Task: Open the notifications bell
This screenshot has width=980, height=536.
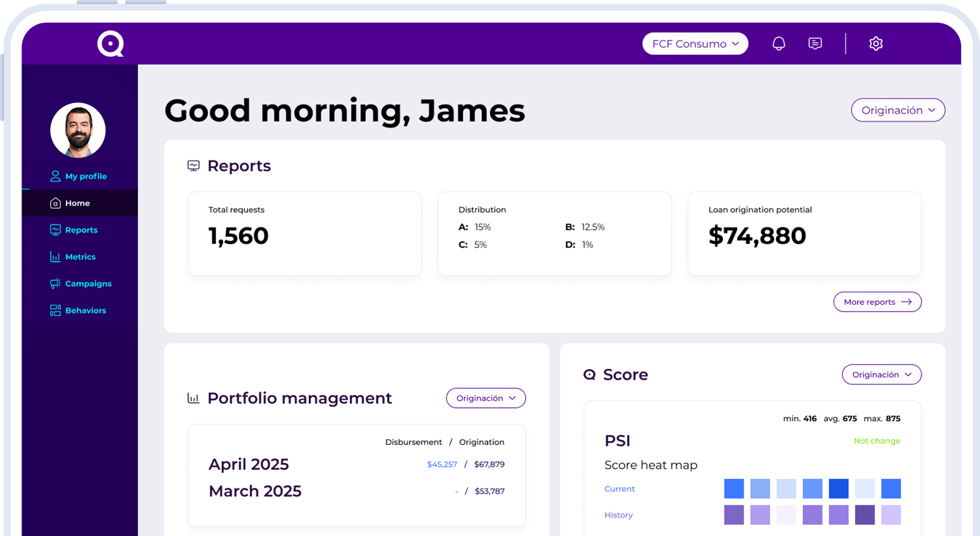Action: coord(778,43)
